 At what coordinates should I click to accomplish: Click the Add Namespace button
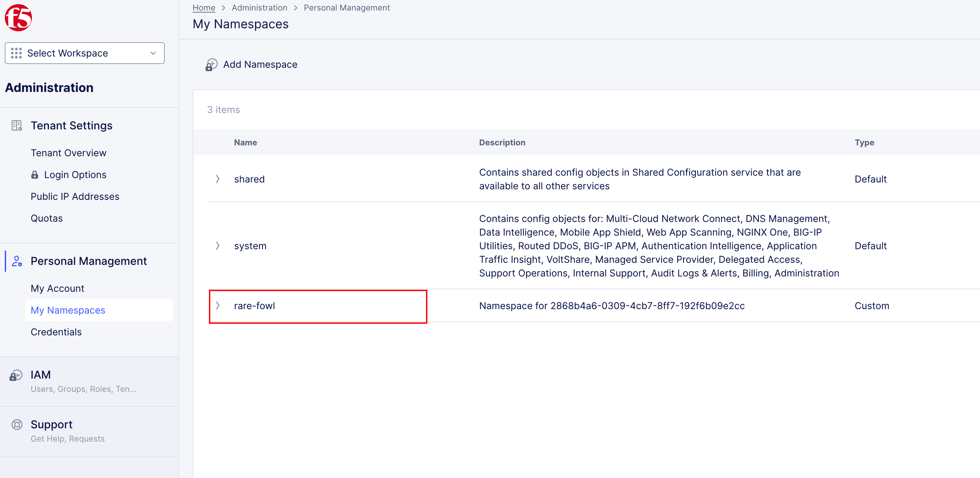251,65
